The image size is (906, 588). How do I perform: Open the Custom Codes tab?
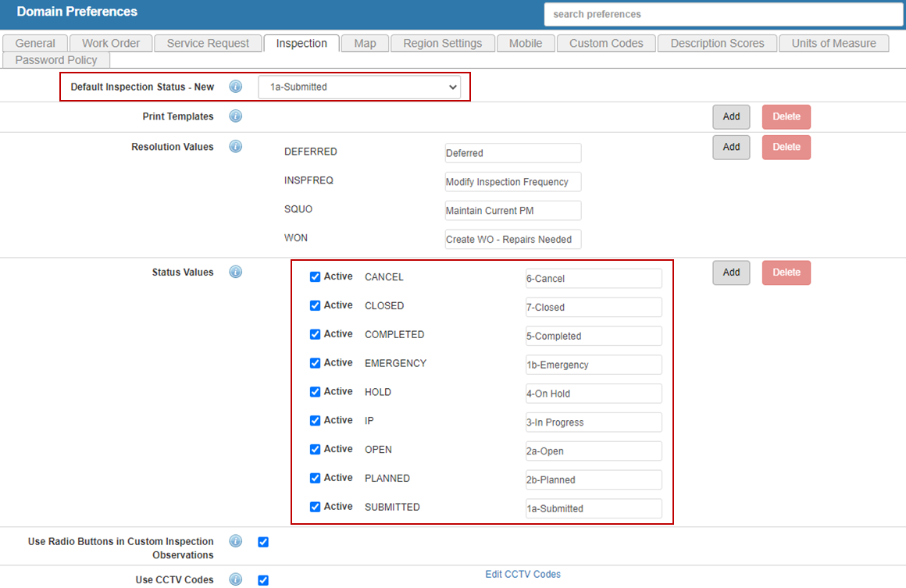pyautogui.click(x=606, y=44)
